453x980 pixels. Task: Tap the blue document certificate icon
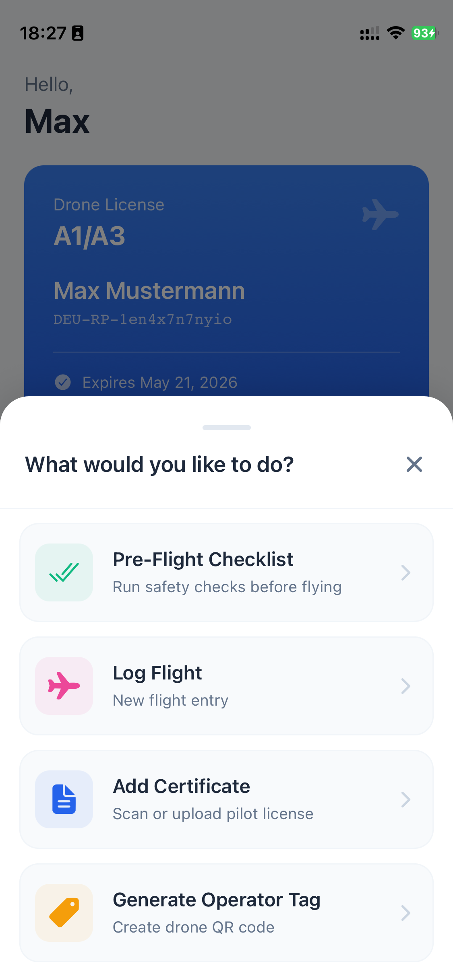tap(64, 799)
